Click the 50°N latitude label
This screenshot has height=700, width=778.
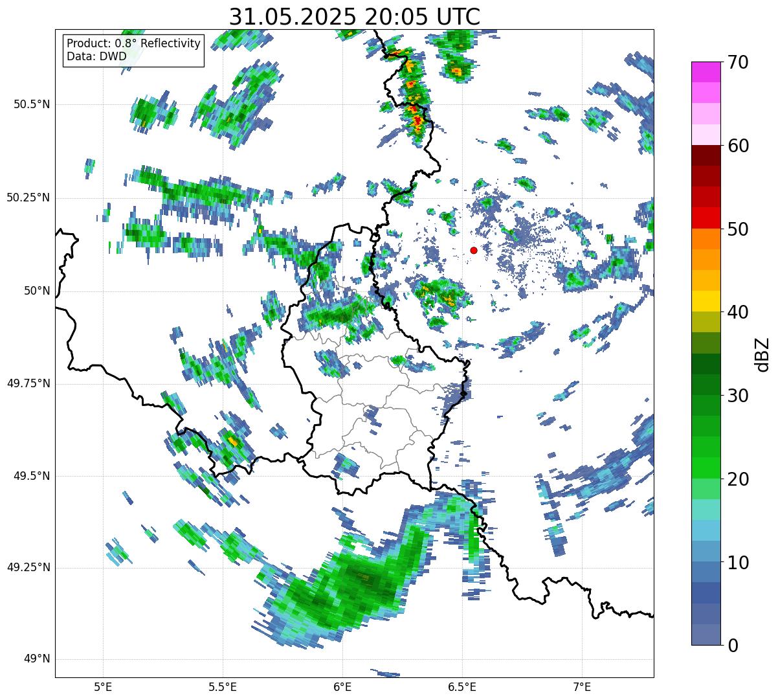click(x=38, y=291)
